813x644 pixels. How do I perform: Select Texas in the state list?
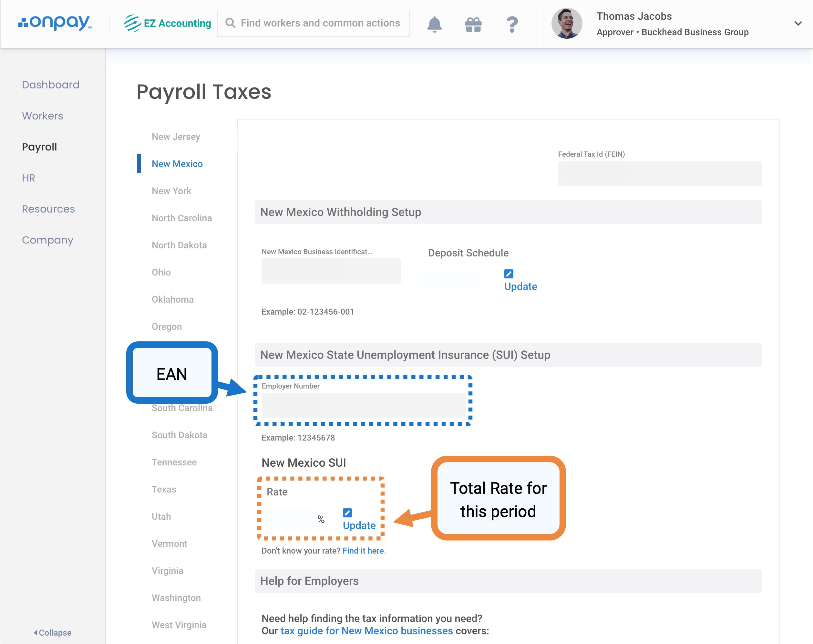164,489
